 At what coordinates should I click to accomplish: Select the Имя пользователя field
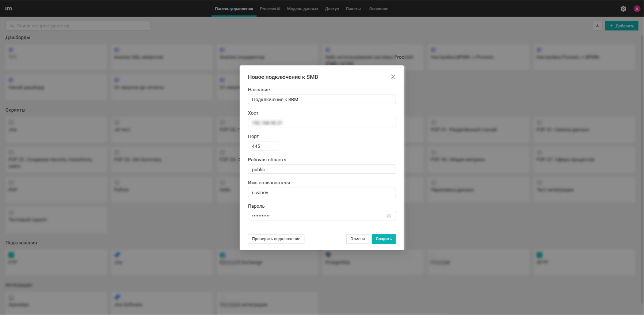point(321,192)
